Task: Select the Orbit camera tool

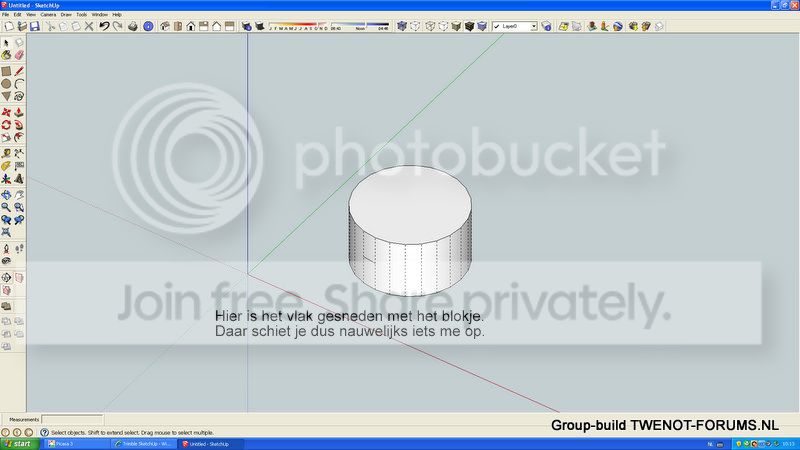Action: pos(6,194)
